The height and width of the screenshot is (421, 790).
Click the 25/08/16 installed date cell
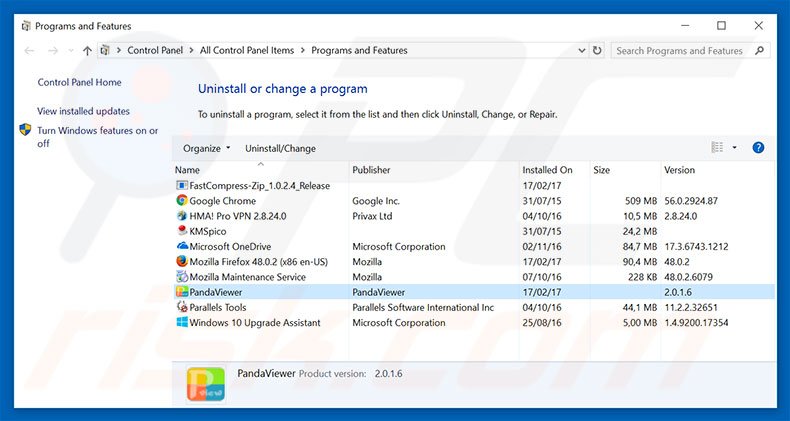tap(542, 322)
